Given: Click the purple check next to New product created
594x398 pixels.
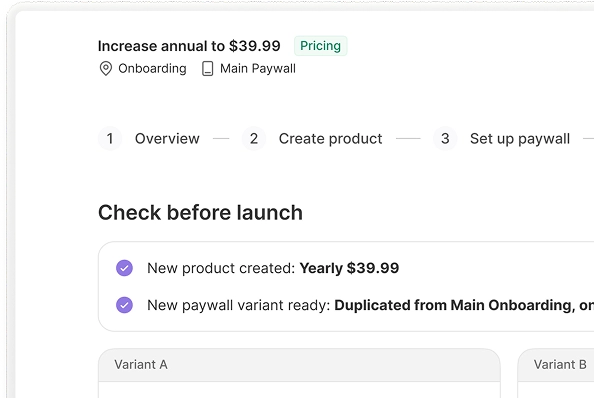Looking at the screenshot, I should (x=124, y=268).
